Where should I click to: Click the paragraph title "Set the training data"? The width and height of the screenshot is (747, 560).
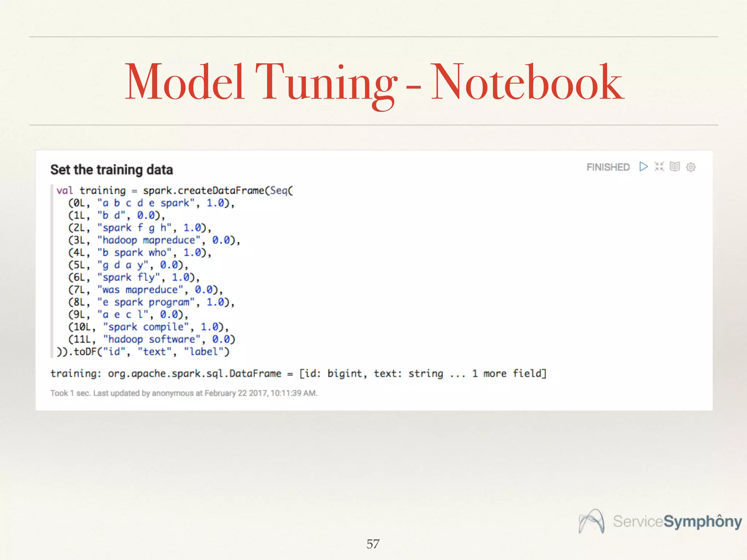point(112,170)
